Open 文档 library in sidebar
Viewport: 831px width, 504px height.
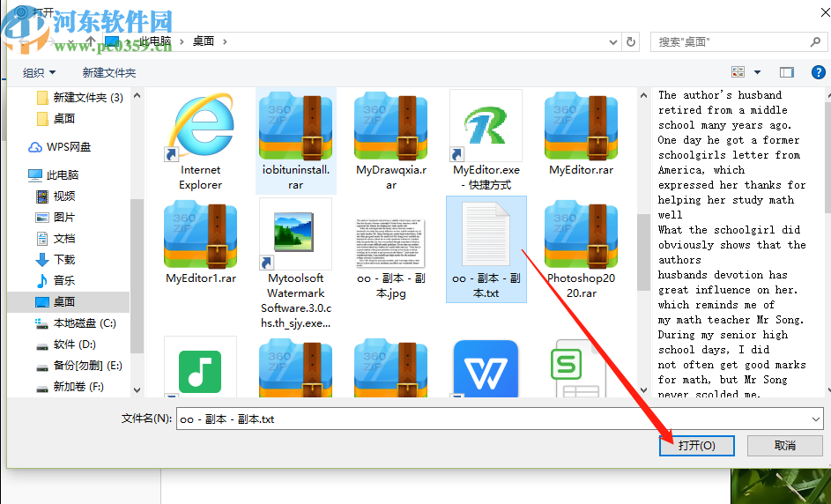tap(56, 239)
